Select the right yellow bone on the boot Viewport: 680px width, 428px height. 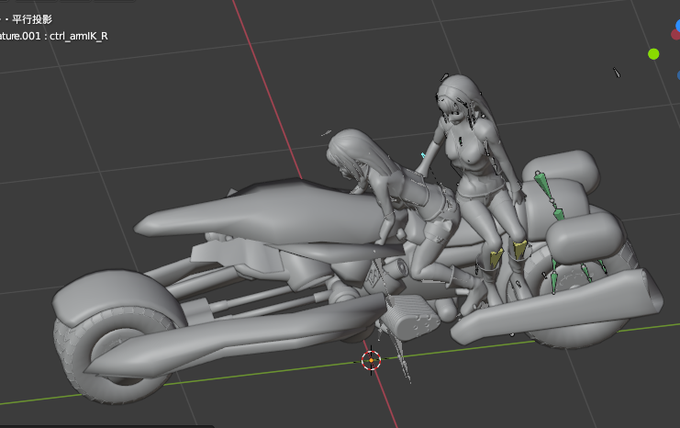(520, 249)
